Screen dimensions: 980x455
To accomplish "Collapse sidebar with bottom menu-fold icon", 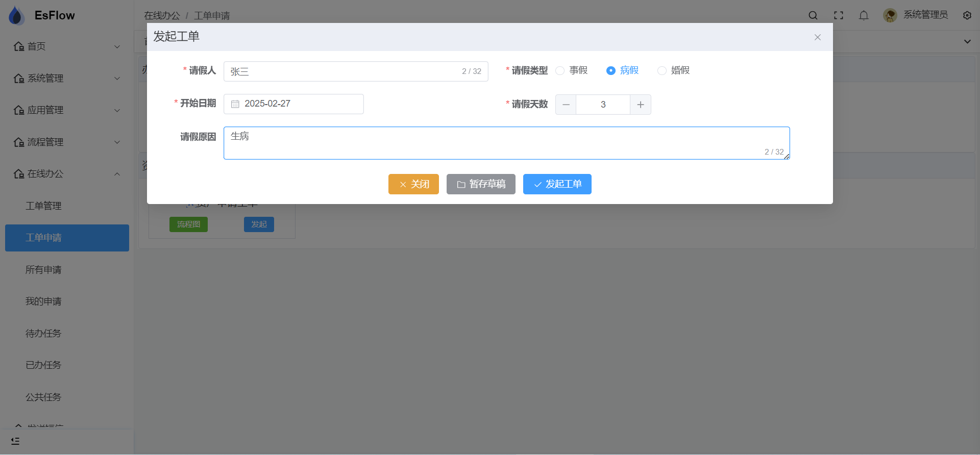I will point(15,441).
